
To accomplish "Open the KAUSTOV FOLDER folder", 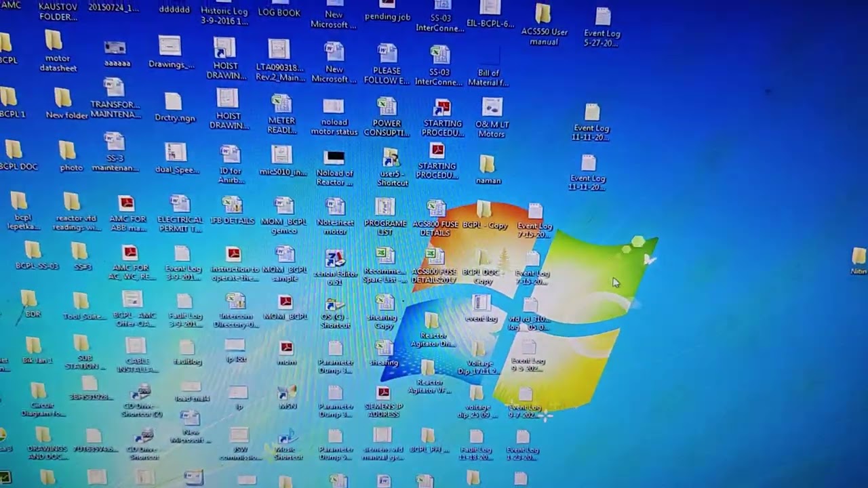I will (58, 10).
